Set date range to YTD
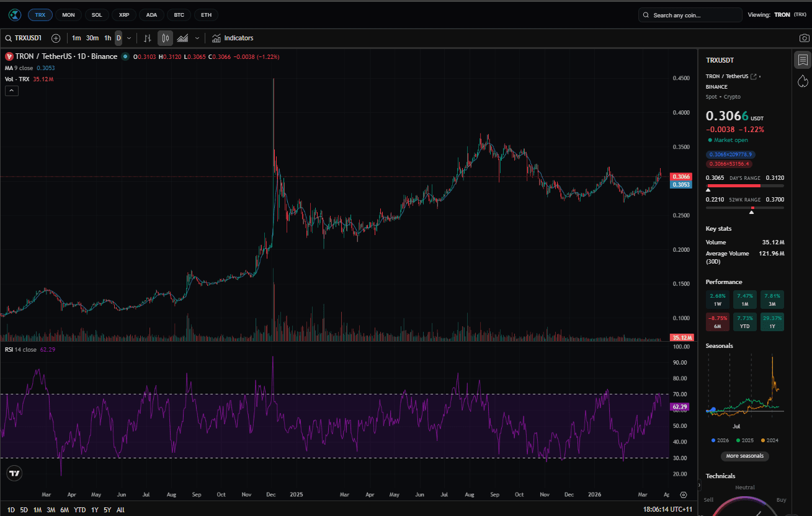Viewport: 812px width, 516px height. click(x=80, y=510)
